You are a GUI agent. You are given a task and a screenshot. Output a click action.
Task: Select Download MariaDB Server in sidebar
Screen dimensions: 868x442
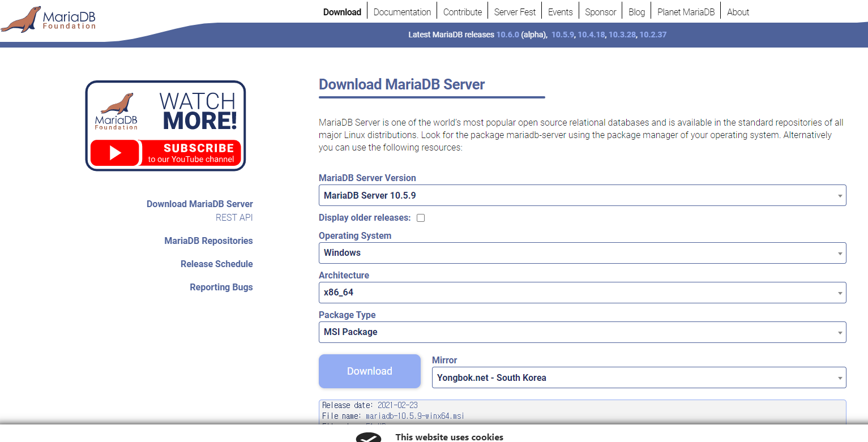200,204
